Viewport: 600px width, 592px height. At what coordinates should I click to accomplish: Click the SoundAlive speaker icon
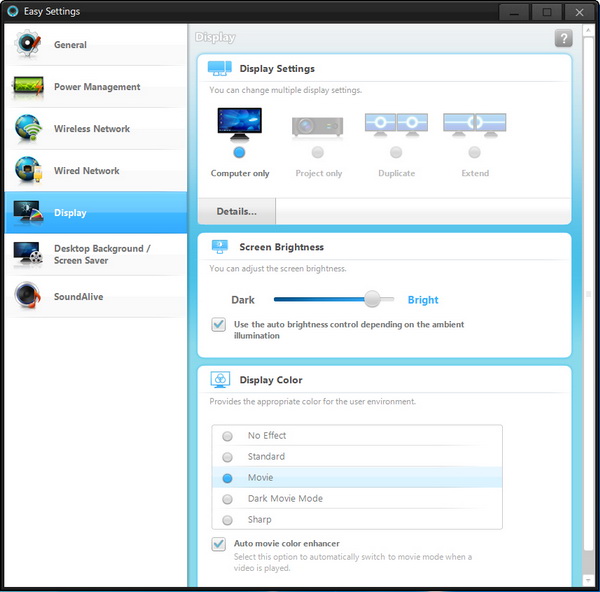[x=27, y=297]
